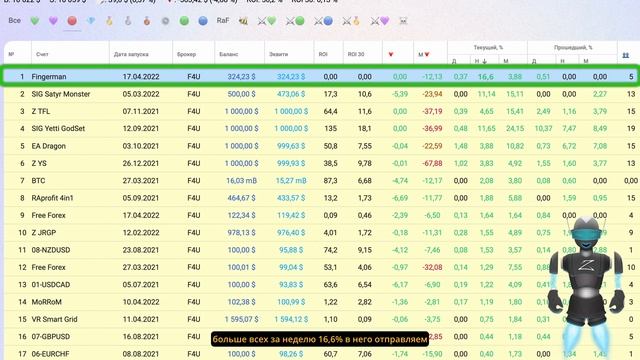Select the skull and crossbones filter

(403, 21)
